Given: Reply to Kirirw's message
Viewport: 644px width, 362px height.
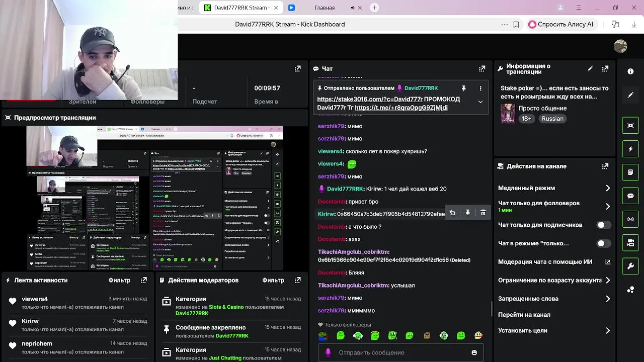Looking at the screenshot, I should tap(452, 213).
